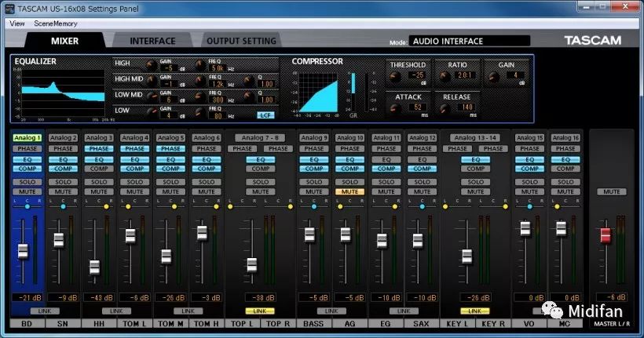Image resolution: width=644 pixels, height=338 pixels.
Task: Click the -21 dB level field
Action: pos(27,297)
